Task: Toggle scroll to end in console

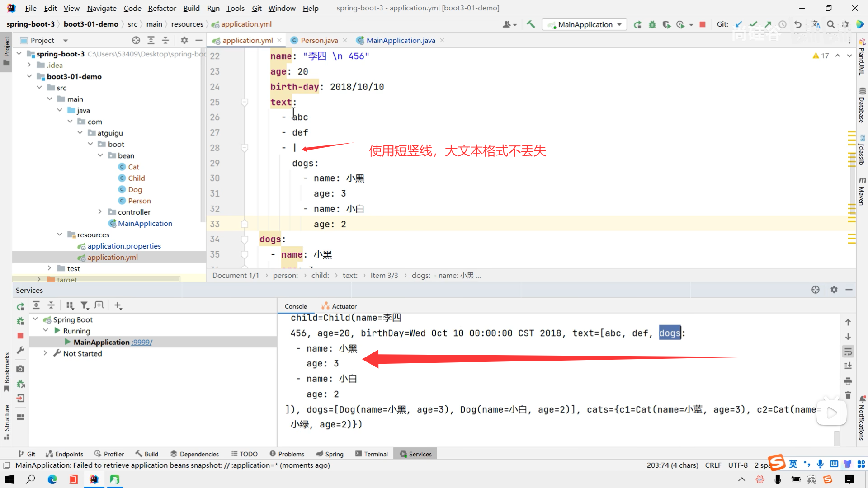Action: tap(848, 366)
